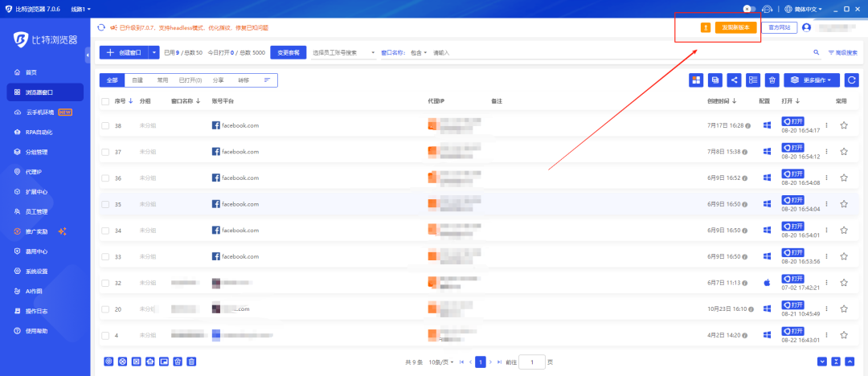Screen dimensions: 868x376
Task: Click the bottom-right up chevron icon
Action: tap(850, 362)
